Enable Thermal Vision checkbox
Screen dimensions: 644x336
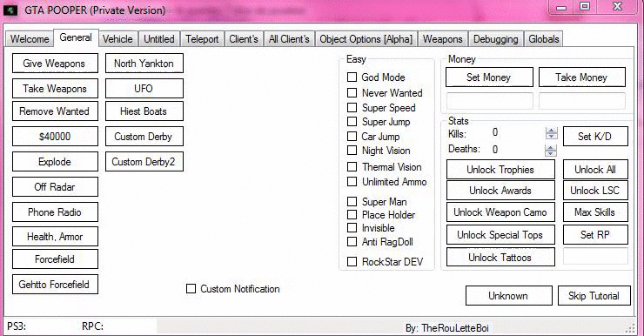click(x=352, y=167)
